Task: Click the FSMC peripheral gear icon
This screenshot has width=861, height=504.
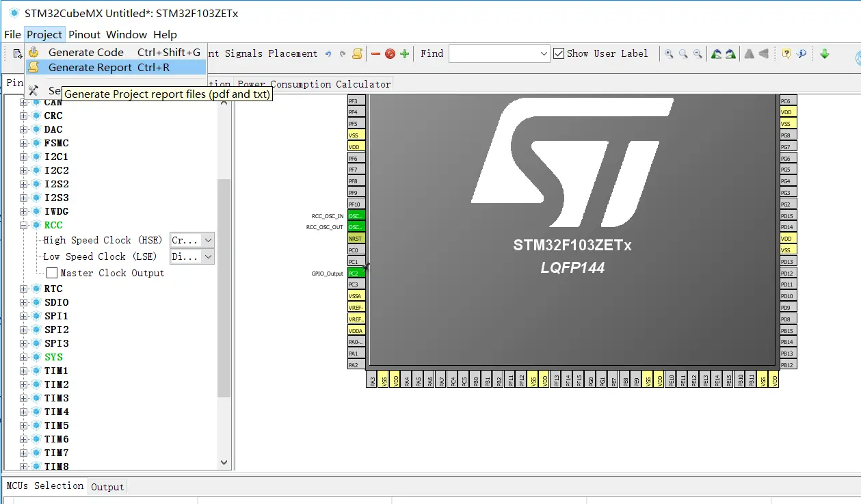Action: pos(37,143)
